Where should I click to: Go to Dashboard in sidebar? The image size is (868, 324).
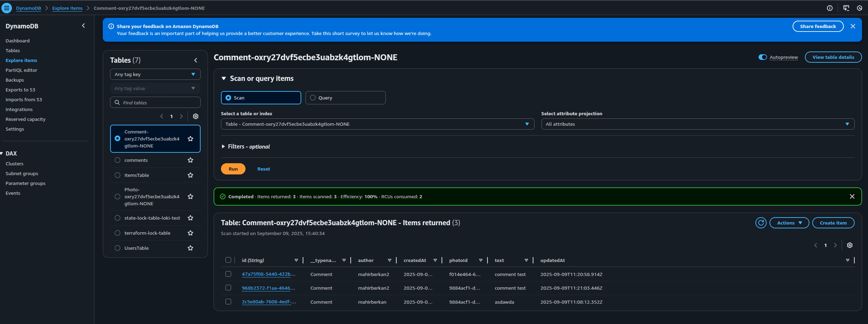coord(18,41)
